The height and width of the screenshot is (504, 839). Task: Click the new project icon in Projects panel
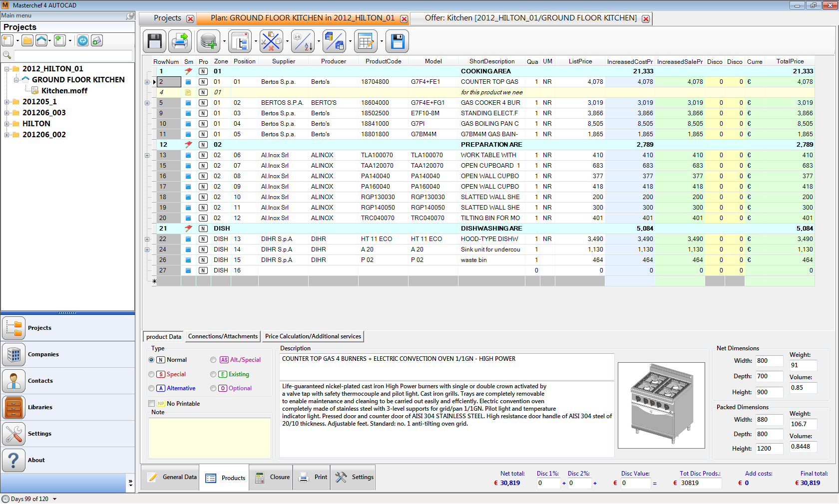coord(8,40)
